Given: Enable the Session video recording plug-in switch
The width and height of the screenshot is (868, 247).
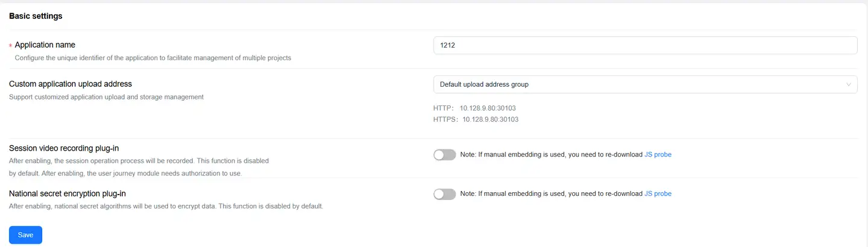Looking at the screenshot, I should coord(444,155).
